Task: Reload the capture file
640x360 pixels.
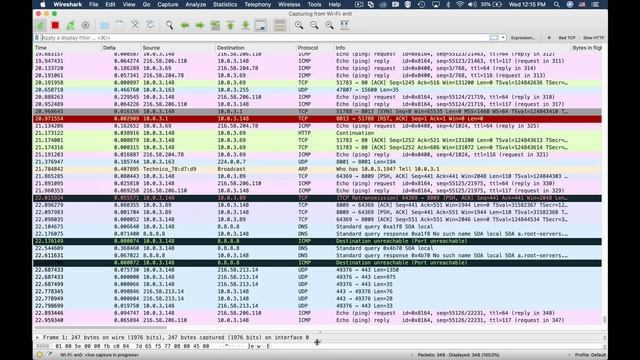Action: click(x=150, y=25)
